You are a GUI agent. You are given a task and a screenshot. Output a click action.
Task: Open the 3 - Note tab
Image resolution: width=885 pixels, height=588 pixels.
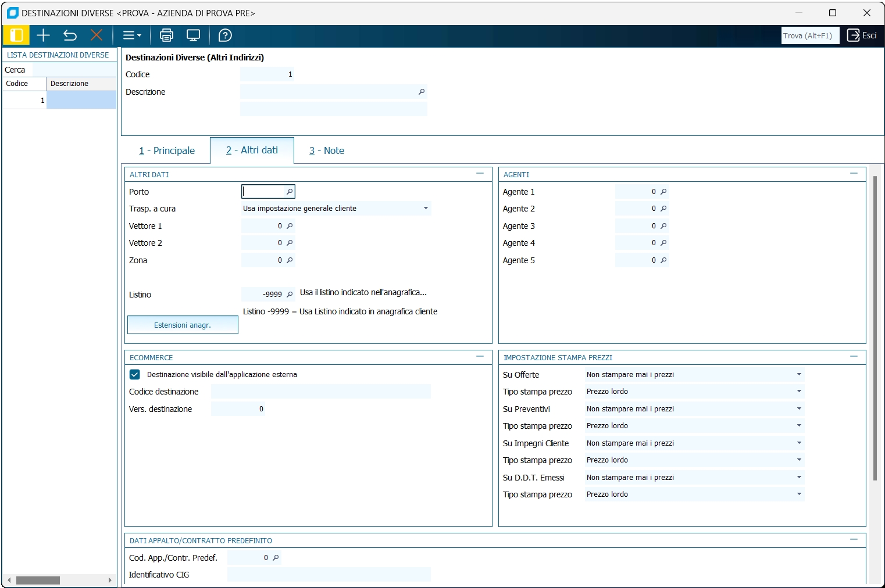tap(327, 150)
